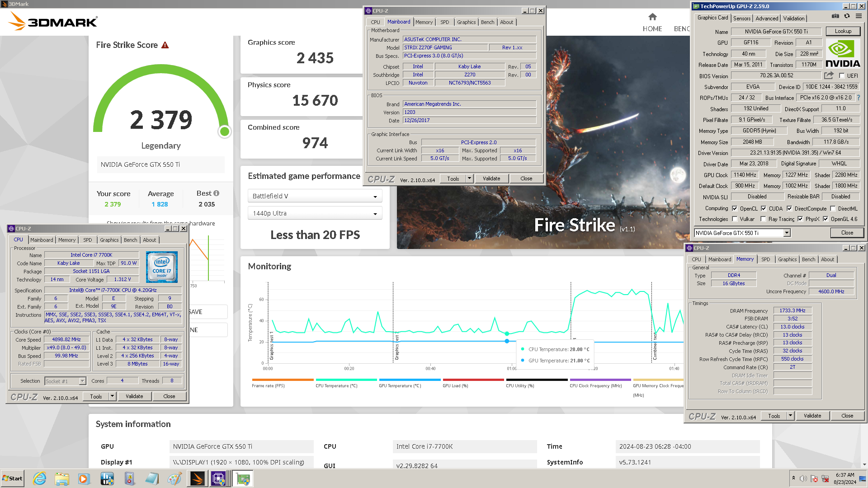Open GPU-Z graphics card selector dropdown
The image size is (868, 488).
click(x=787, y=233)
